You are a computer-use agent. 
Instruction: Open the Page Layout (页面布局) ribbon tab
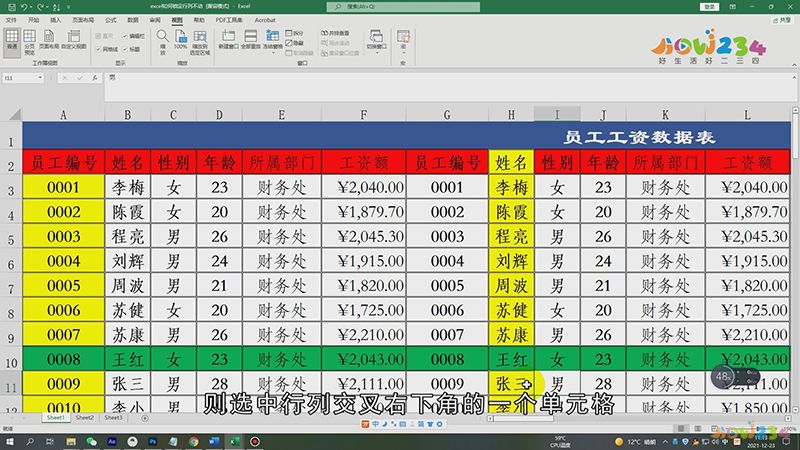[83, 20]
